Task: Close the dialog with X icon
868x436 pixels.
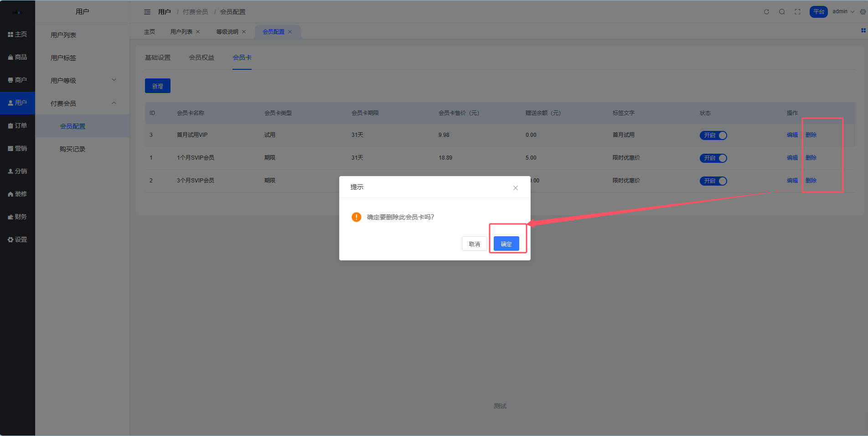Action: point(515,188)
